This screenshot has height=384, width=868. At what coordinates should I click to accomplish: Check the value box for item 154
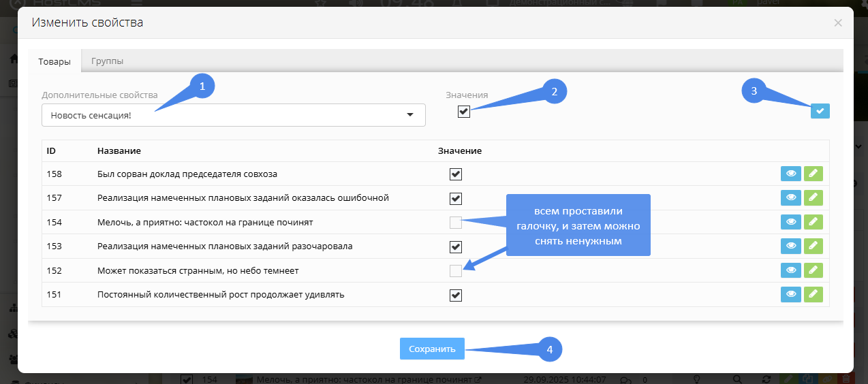pos(456,223)
